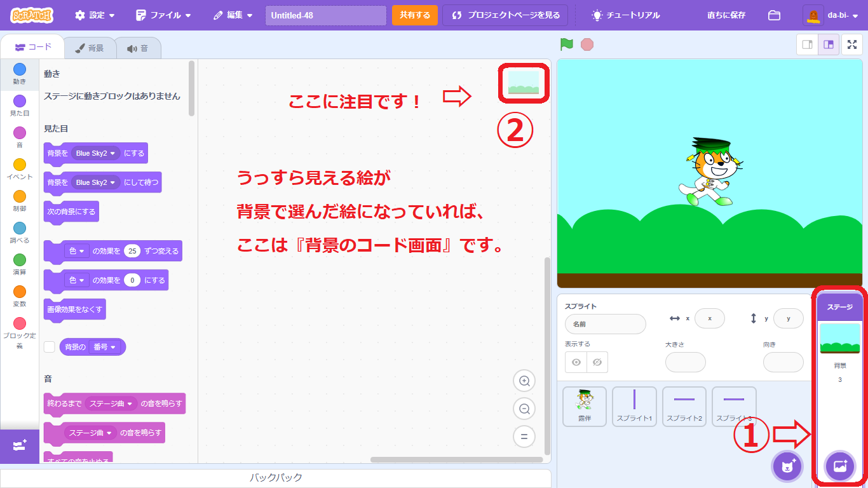The height and width of the screenshot is (488, 868).
Task: Open the add extension button
Action: click(x=20, y=445)
